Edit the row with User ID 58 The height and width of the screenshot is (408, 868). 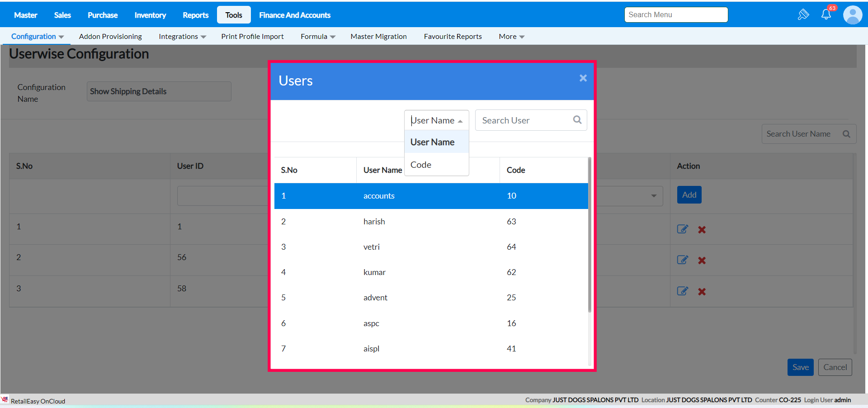point(683,291)
